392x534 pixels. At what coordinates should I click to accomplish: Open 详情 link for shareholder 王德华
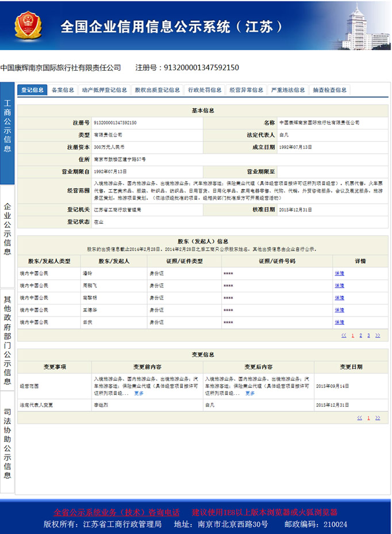[339, 310]
